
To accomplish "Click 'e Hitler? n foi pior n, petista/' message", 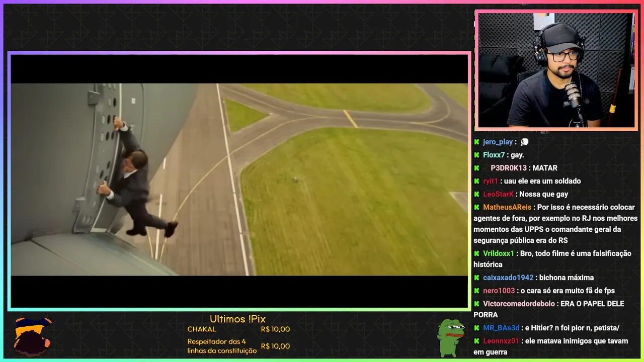I will pos(572,328).
